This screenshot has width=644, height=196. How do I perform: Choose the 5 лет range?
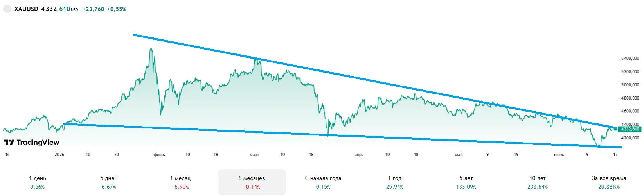pyautogui.click(x=466, y=182)
